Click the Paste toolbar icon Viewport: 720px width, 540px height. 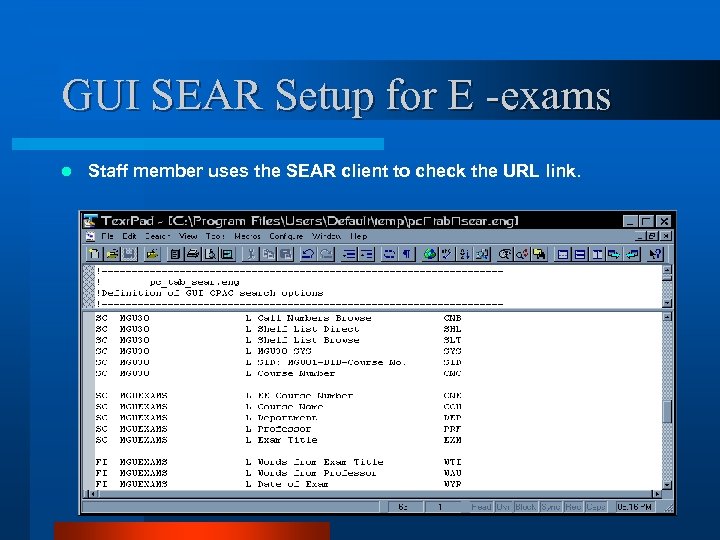(x=286, y=254)
